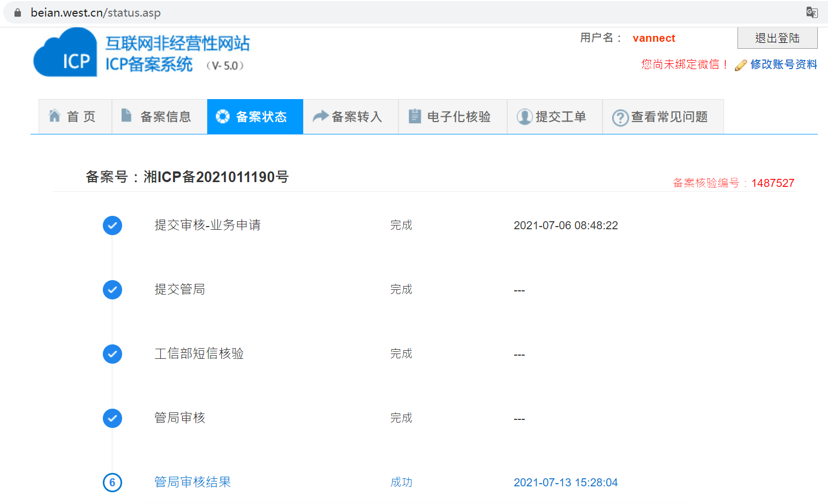Image resolution: width=828 pixels, height=504 pixels.
Task: Click the browser address bar URL
Action: [x=96, y=13]
